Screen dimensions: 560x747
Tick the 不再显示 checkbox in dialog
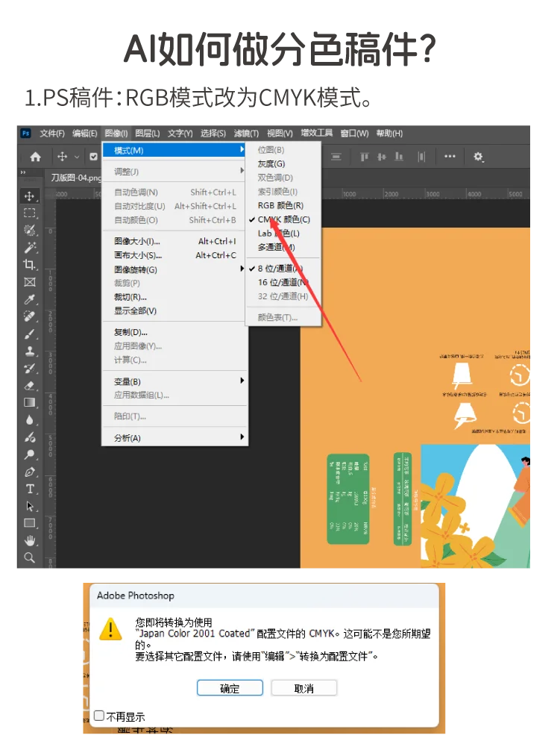click(x=99, y=716)
